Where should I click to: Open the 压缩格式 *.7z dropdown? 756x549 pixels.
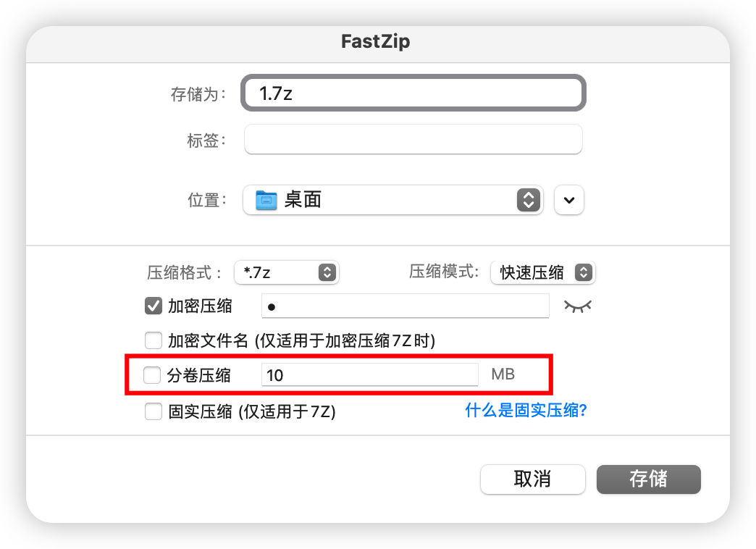coord(287,272)
